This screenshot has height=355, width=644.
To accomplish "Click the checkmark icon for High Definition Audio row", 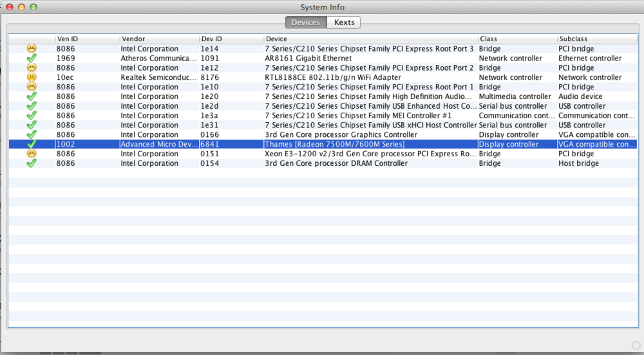I will point(31,96).
